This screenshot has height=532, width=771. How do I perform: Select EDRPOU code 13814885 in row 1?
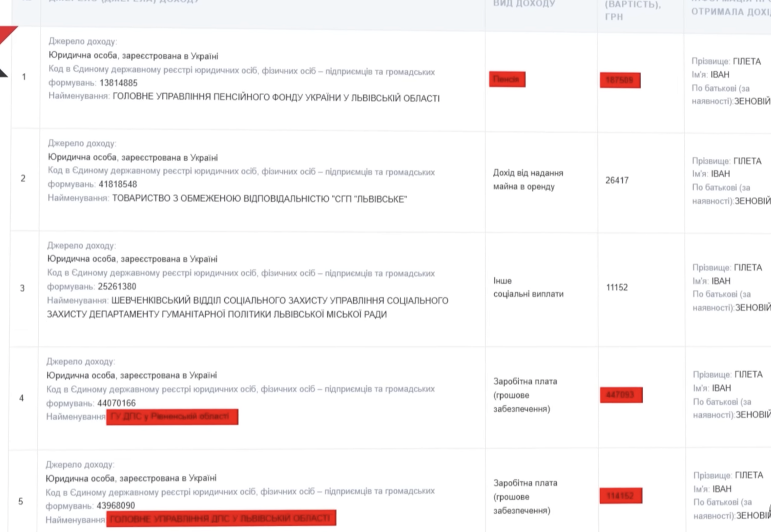[x=120, y=83]
